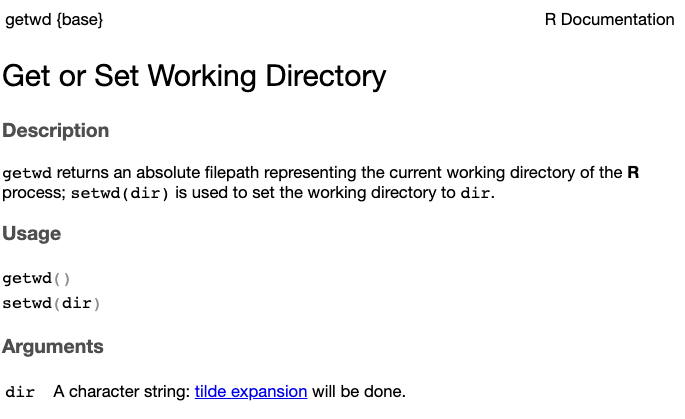Screen dimensions: 685x419
Task: Click the inline 'getwd' code starting the Description
Action: (x=26, y=173)
